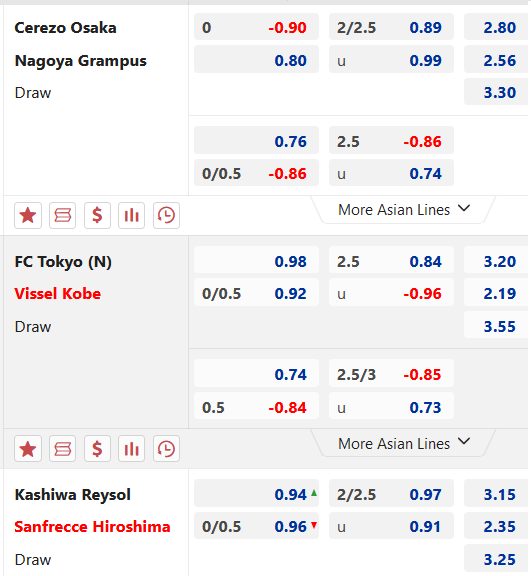The height and width of the screenshot is (576, 531).
Task: Open statistics bar chart for Cerezo Osaka match
Action: (x=131, y=215)
